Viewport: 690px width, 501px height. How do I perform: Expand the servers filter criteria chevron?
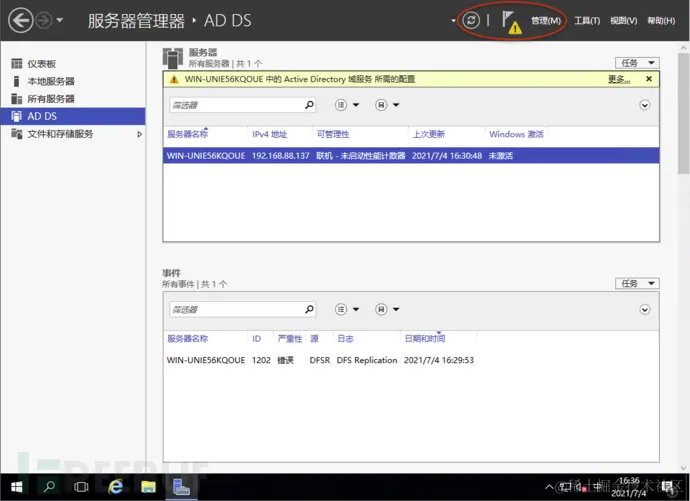tap(645, 105)
